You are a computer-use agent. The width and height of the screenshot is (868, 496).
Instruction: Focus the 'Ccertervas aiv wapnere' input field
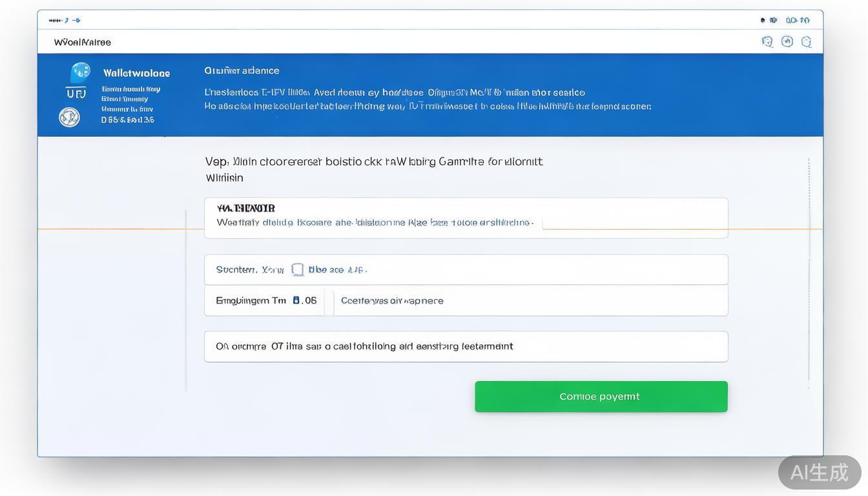[x=530, y=300]
